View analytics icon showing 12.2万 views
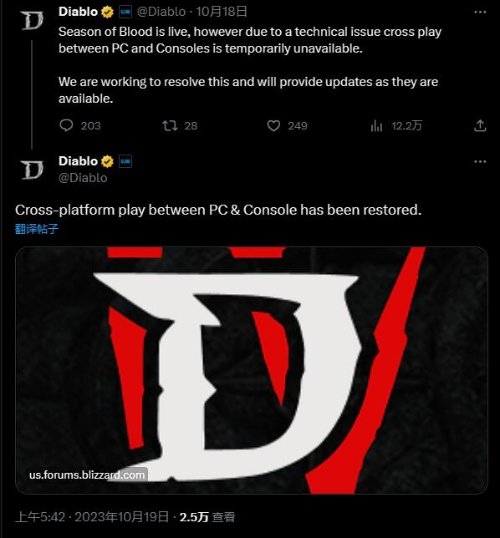 pyautogui.click(x=376, y=126)
